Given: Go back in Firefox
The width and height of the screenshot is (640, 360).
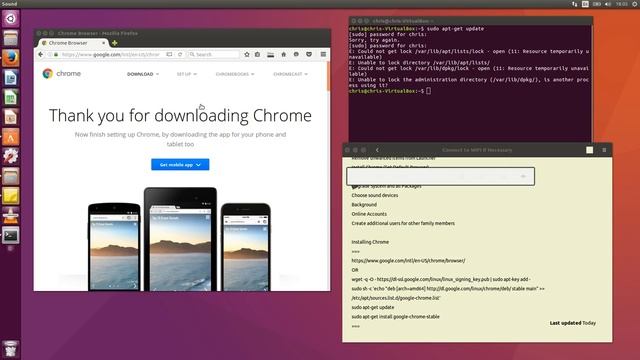Looking at the screenshot, I should click(40, 54).
